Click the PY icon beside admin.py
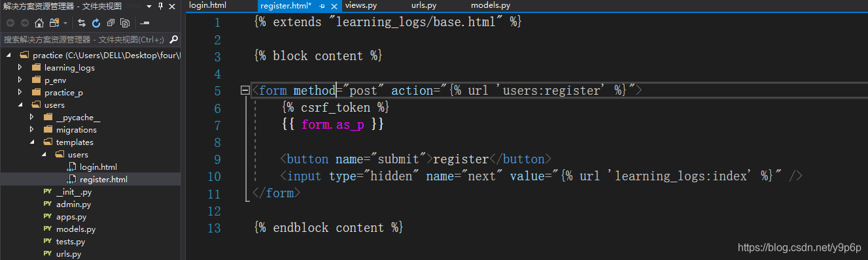This screenshot has width=868, height=260. [47, 204]
